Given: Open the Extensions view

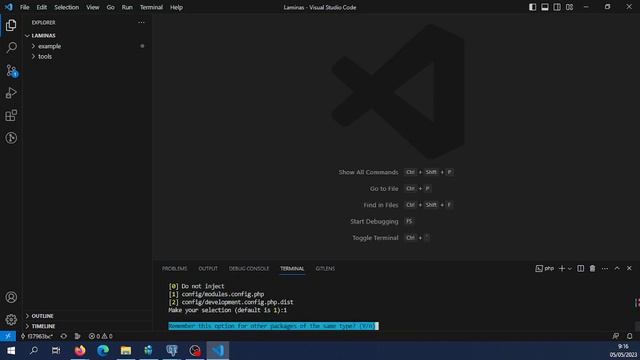Looking at the screenshot, I should (x=11, y=116).
